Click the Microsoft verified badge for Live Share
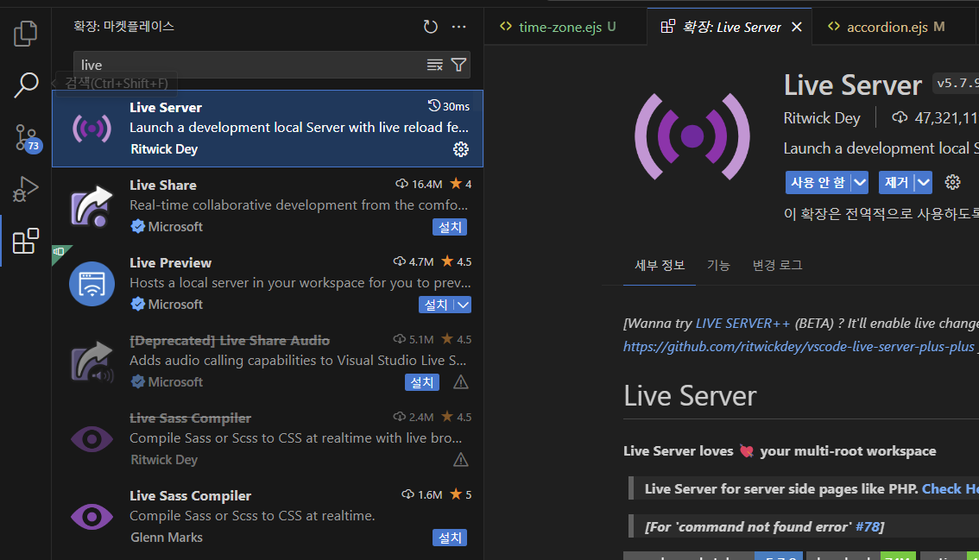This screenshot has height=560, width=979. coord(138,227)
